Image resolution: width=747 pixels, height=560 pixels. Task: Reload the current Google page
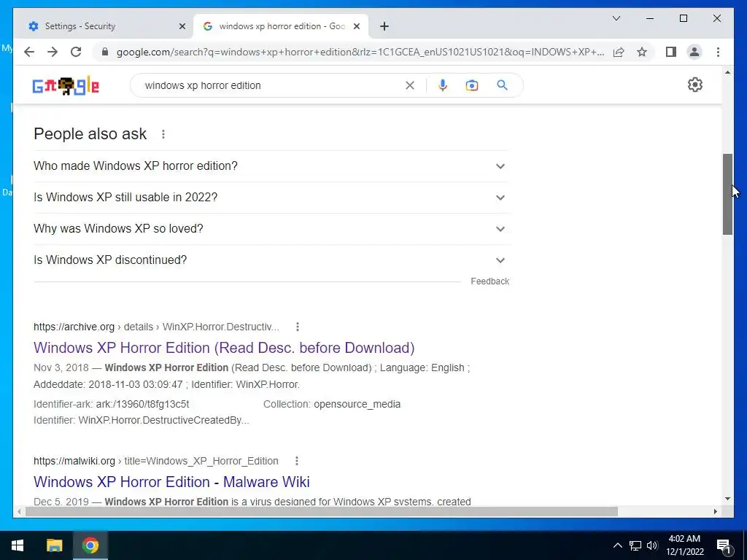pyautogui.click(x=76, y=52)
